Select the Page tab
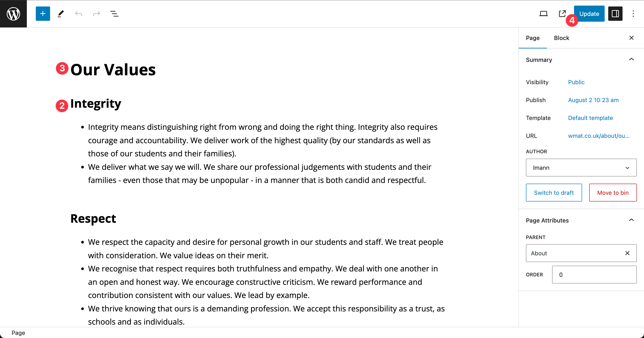The height and width of the screenshot is (338, 644). point(532,38)
